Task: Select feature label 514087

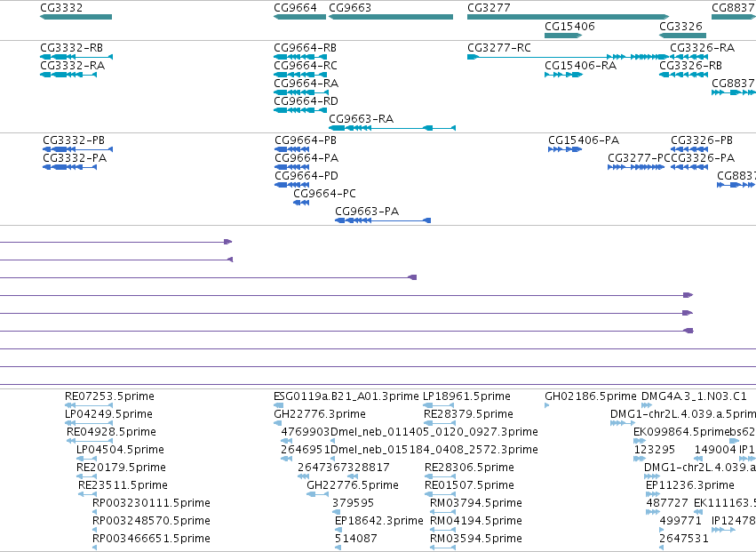Action: tap(356, 539)
